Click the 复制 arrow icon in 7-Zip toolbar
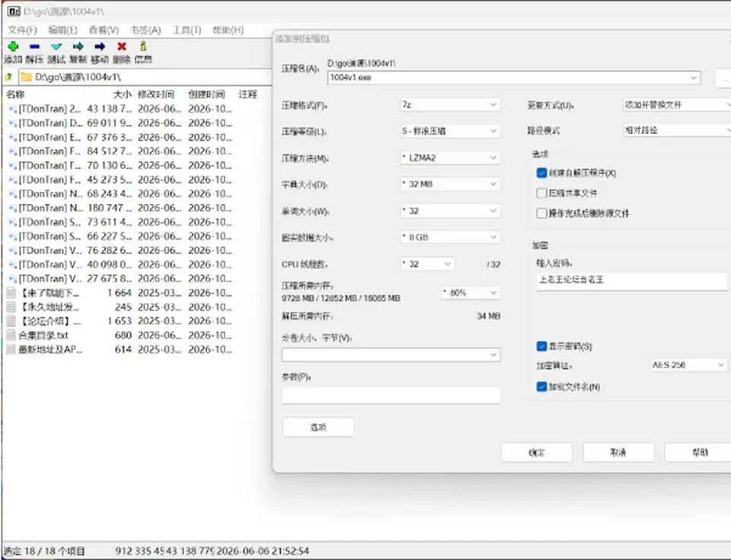This screenshot has height=560, width=731. [78, 46]
